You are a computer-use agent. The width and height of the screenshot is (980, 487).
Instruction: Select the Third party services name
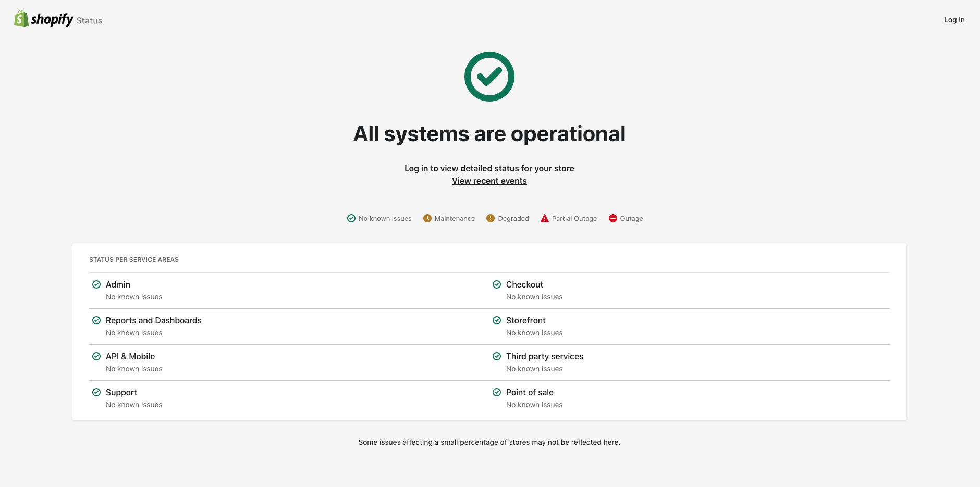coord(545,356)
